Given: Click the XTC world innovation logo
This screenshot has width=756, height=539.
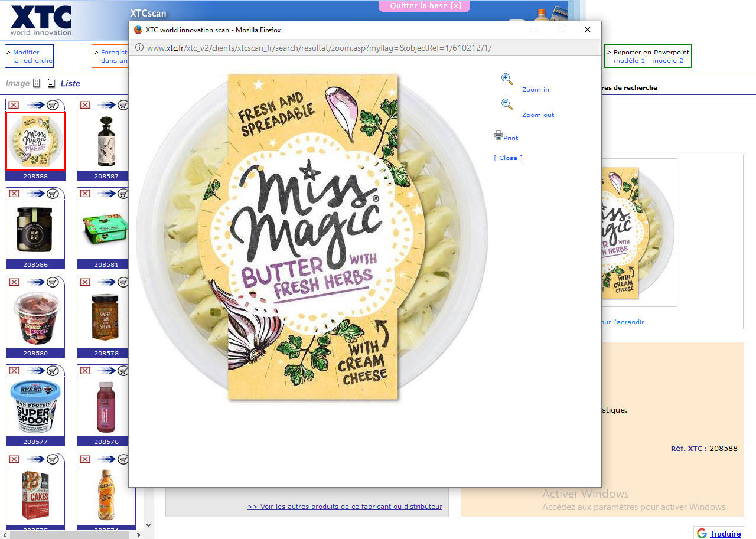Looking at the screenshot, I should [41, 20].
